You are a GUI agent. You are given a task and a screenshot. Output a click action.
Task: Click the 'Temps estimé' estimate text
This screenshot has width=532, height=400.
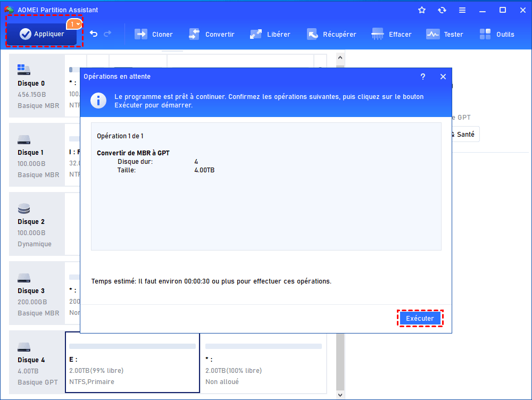[x=211, y=281]
